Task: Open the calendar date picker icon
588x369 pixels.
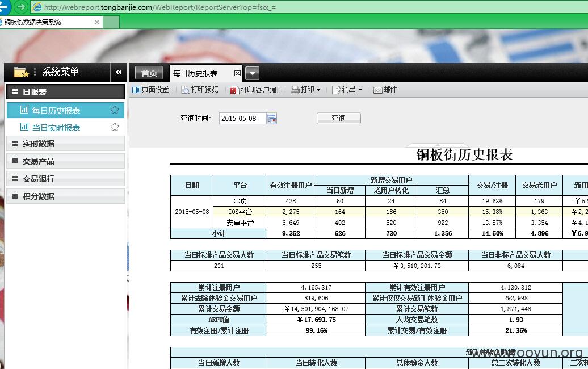Action: pos(271,119)
